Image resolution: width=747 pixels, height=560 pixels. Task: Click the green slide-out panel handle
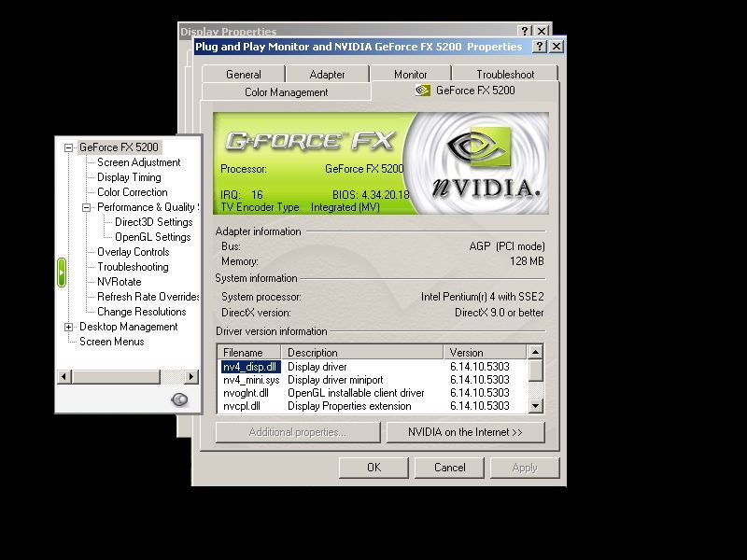62,273
